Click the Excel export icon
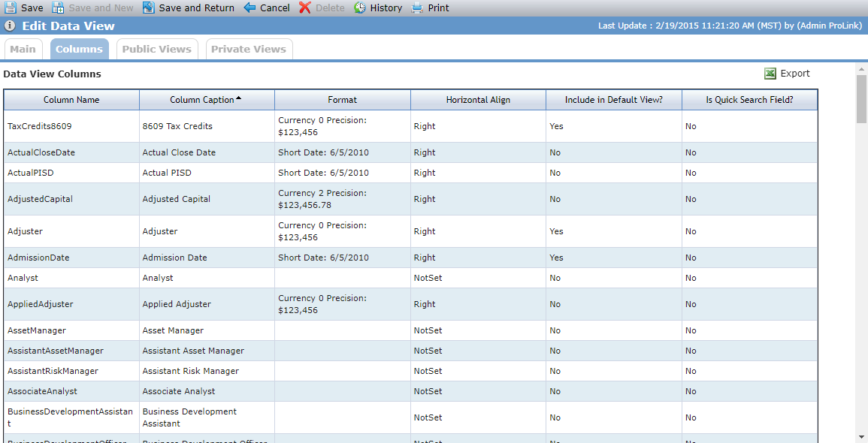868x443 pixels. [x=770, y=74]
